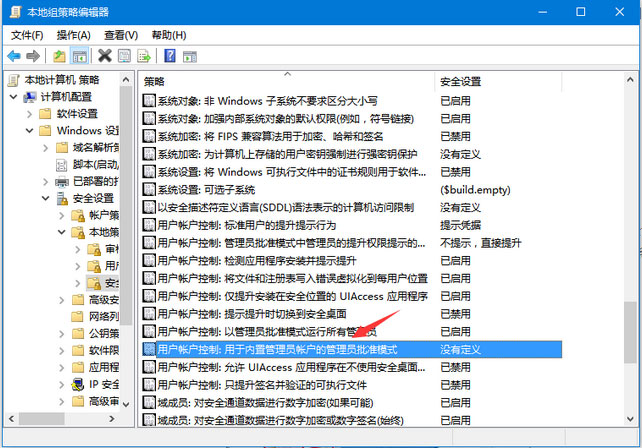
Task: Click the Back arrow toolbar icon
Action: 14,56
